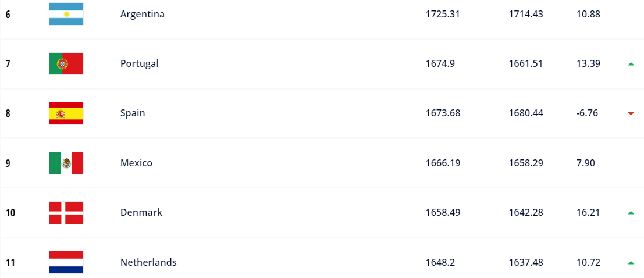Click rank number 9 for Mexico
Viewport: 644px width, 278px height.
(x=8, y=163)
